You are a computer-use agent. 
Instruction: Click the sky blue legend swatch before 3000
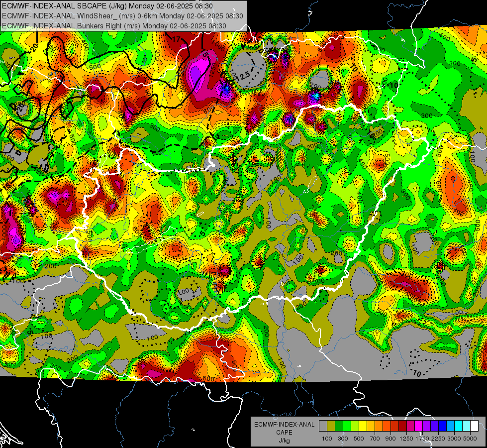(x=450, y=426)
